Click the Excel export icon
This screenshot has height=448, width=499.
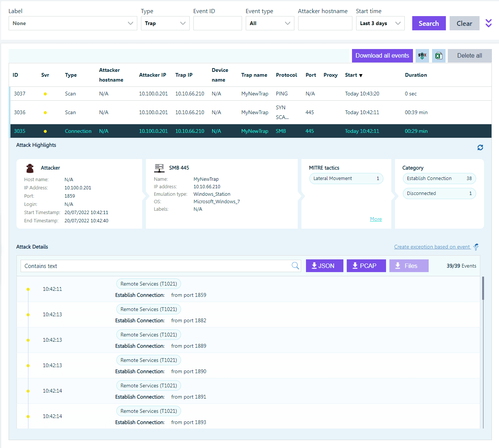[x=439, y=56]
